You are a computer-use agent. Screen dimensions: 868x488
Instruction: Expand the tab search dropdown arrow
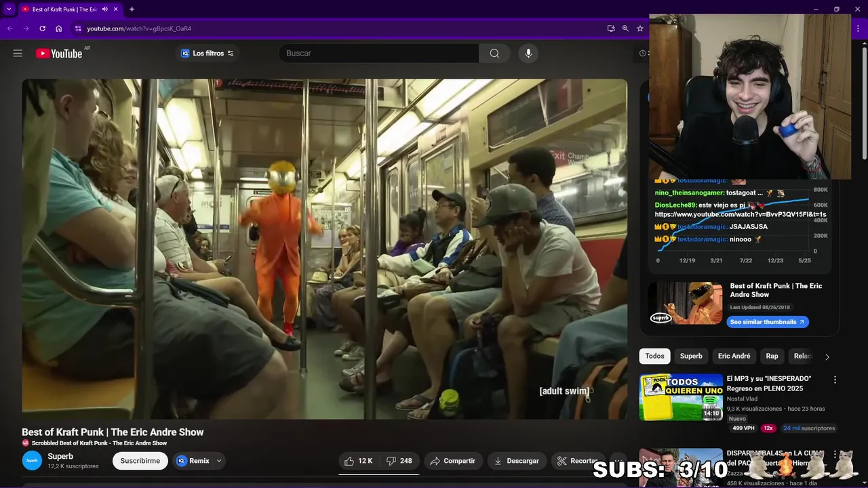(x=9, y=9)
